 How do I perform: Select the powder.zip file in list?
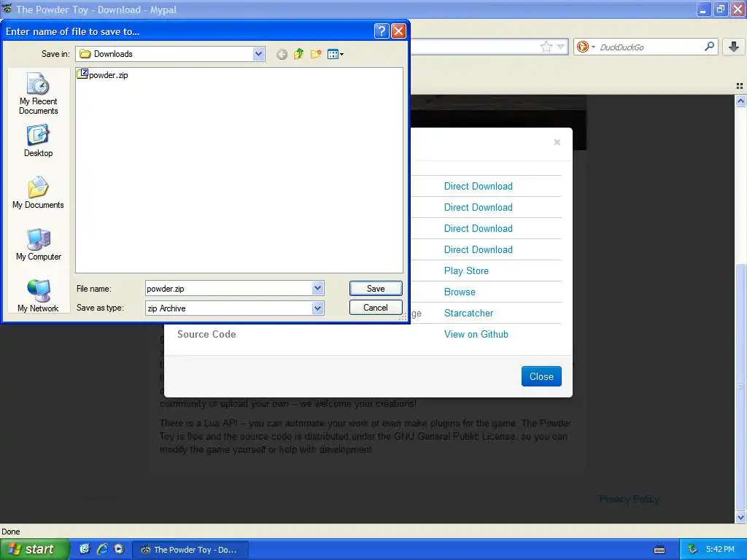click(103, 75)
